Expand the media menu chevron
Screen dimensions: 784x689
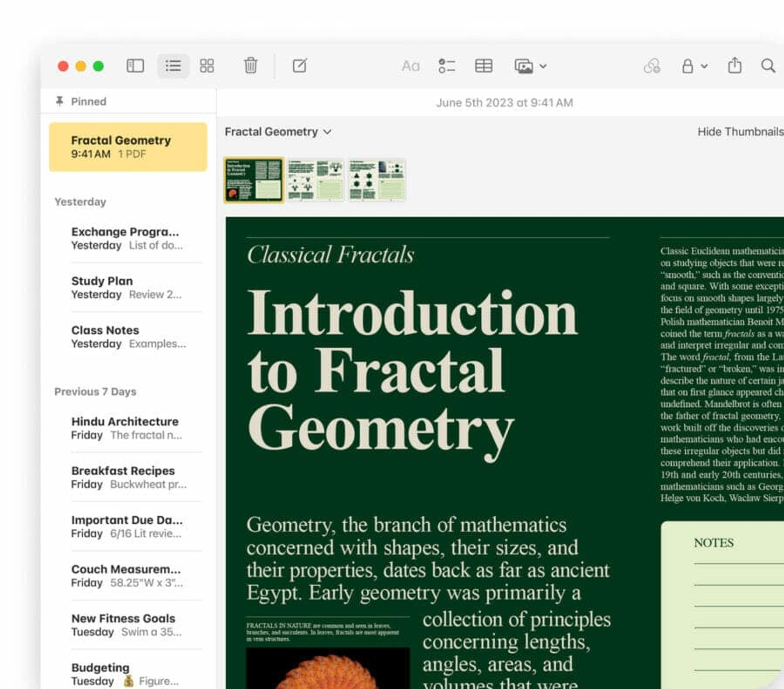point(543,66)
